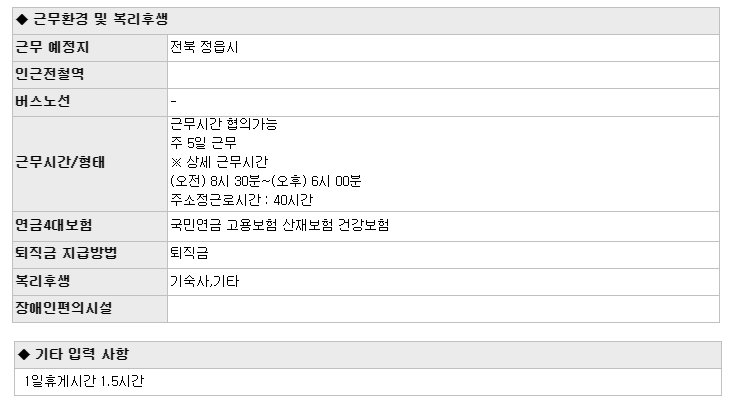This screenshot has height=411, width=732.
Task: Click the empty 인근전철역 value cell
Action: (443, 75)
